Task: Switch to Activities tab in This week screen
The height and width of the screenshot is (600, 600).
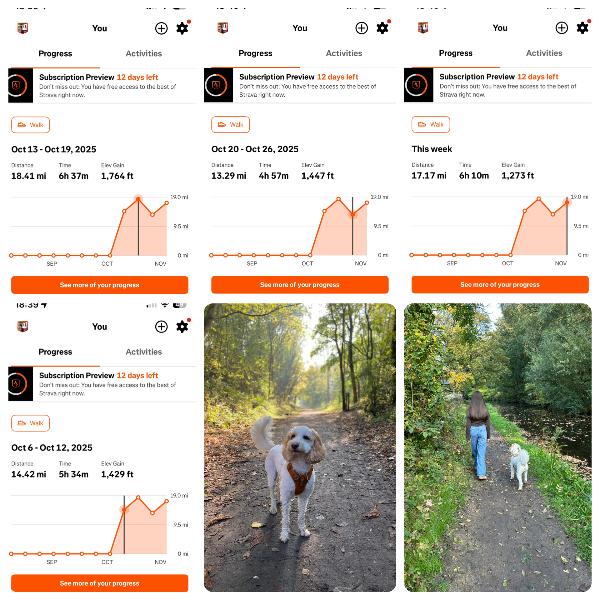Action: pos(544,53)
